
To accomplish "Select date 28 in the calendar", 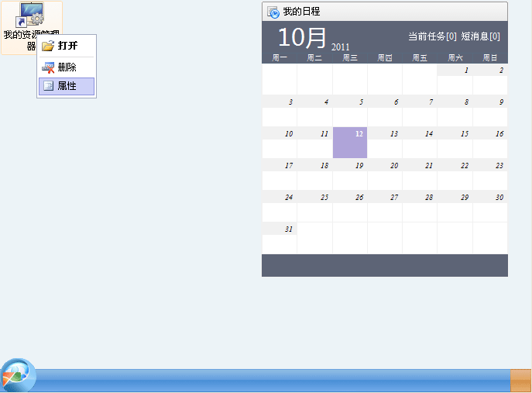I will coord(420,206).
